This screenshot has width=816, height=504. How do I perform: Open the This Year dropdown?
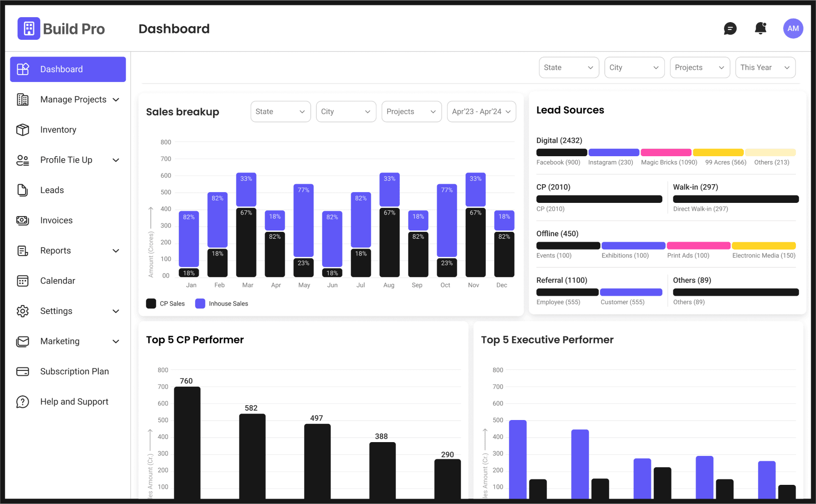pos(765,68)
